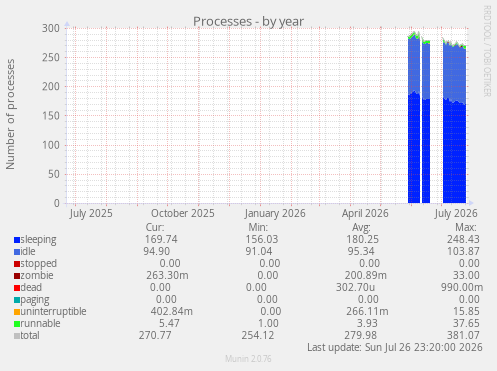Image resolution: width=497 pixels, height=371 pixels.
Task: Click idle minimum value 91.04
Action: [x=259, y=251]
